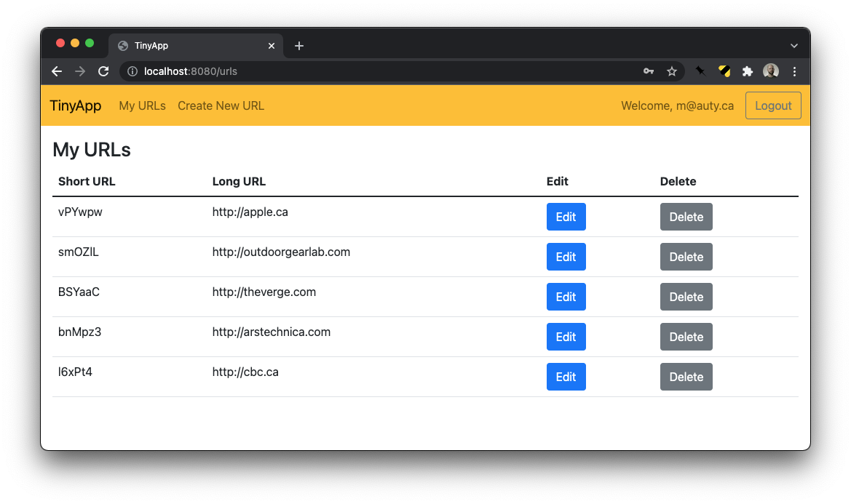
Task: Click the short URL text I6xPt4
Action: coord(75,372)
